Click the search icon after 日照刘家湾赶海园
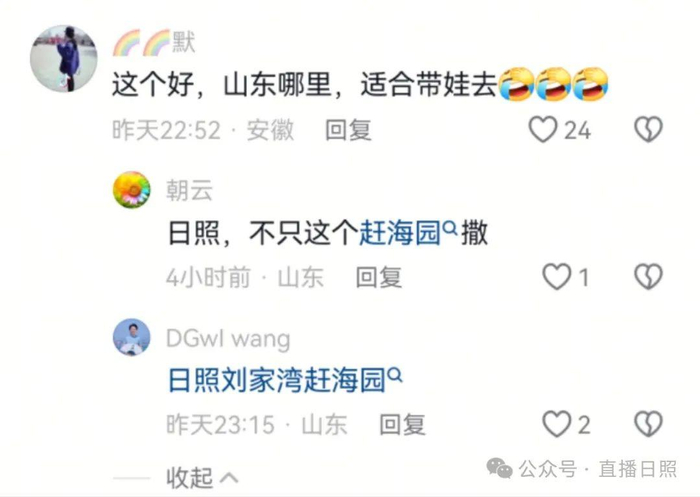This screenshot has height=497, width=700. point(396,375)
